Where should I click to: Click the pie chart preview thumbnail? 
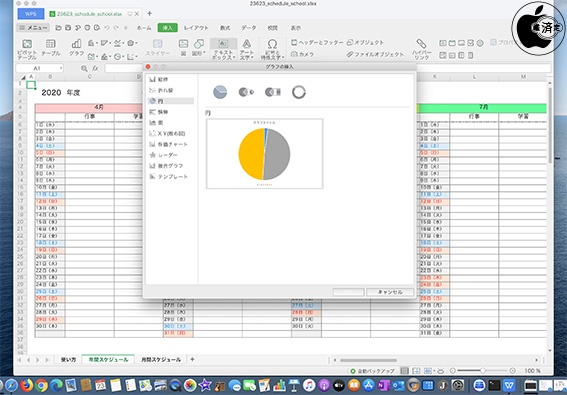click(264, 154)
